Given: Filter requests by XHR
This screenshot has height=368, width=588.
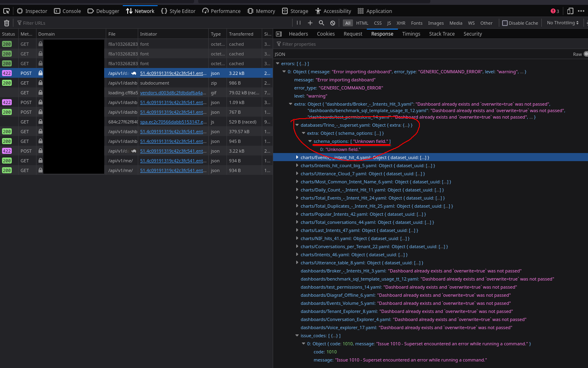Looking at the screenshot, I should click(x=401, y=23).
